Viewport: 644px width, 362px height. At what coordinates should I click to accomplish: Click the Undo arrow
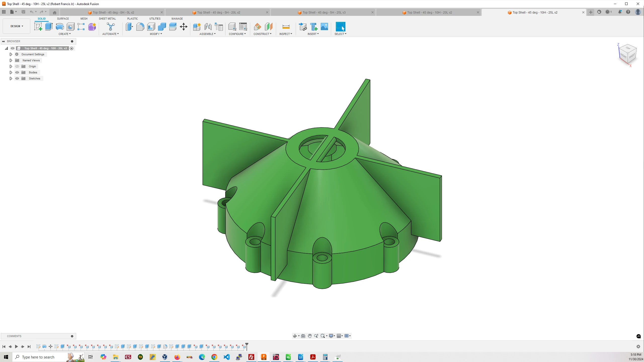(x=31, y=12)
